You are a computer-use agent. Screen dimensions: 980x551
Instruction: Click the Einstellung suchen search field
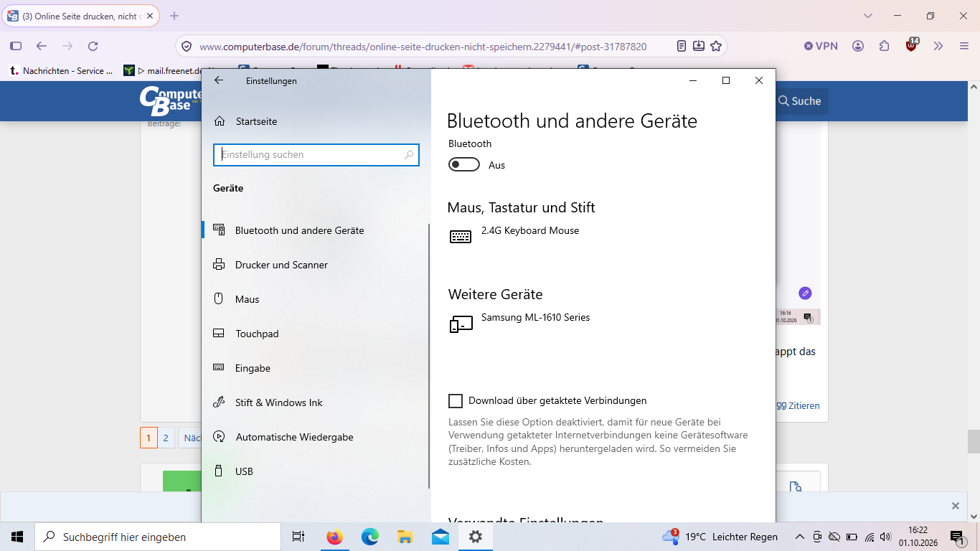pos(316,154)
